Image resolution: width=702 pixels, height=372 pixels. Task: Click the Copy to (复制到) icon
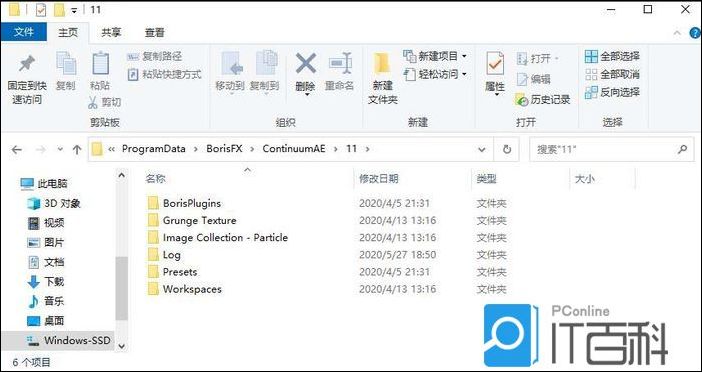pyautogui.click(x=266, y=63)
